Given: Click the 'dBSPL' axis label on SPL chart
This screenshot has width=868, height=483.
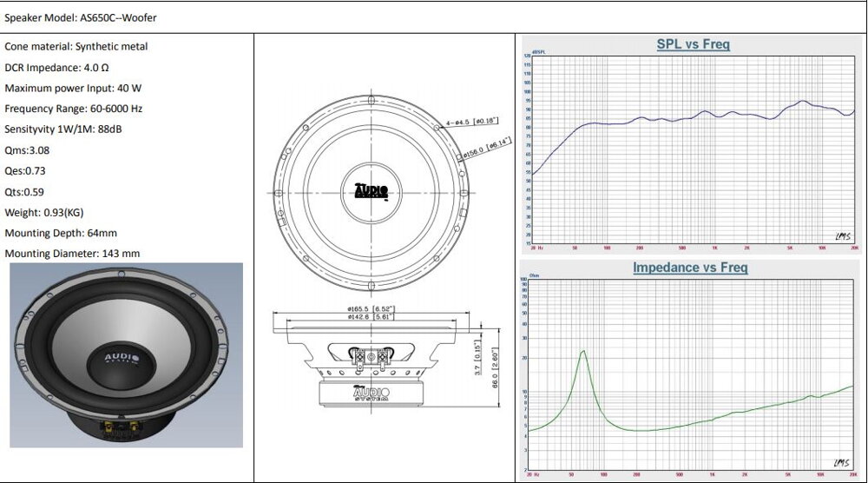Looking at the screenshot, I should [x=539, y=52].
